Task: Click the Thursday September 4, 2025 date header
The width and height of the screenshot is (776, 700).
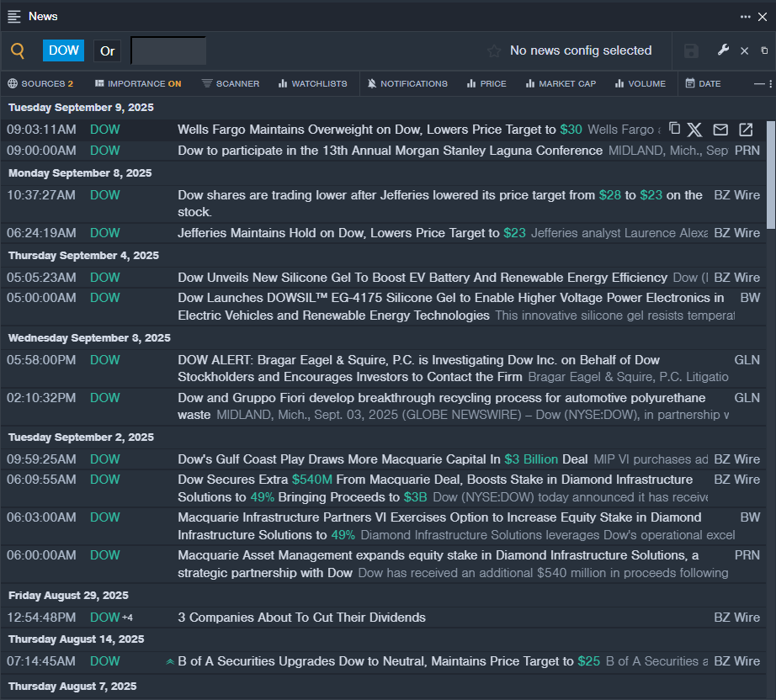Action: [83, 255]
